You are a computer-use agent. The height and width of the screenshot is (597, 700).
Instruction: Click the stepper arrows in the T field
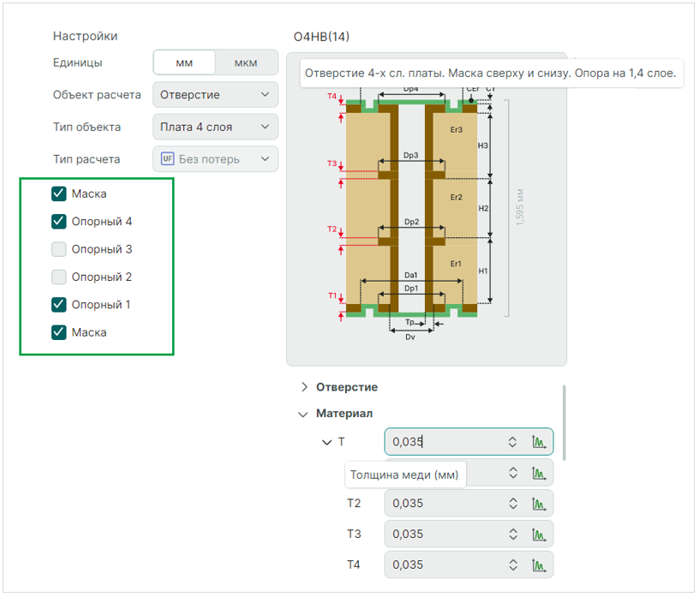point(512,442)
